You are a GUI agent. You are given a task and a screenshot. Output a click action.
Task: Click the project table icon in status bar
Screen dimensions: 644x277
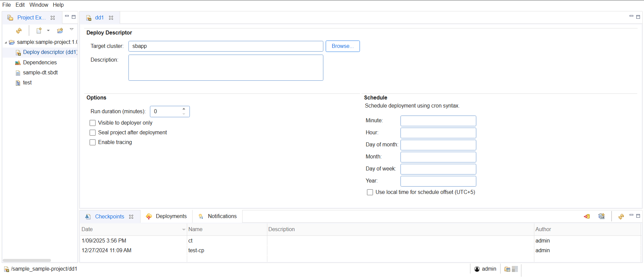click(507, 269)
